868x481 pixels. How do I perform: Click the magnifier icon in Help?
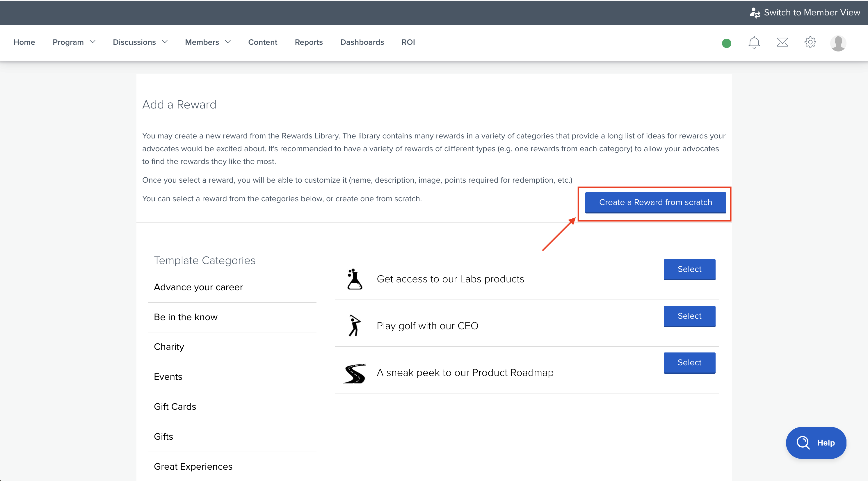click(x=803, y=443)
